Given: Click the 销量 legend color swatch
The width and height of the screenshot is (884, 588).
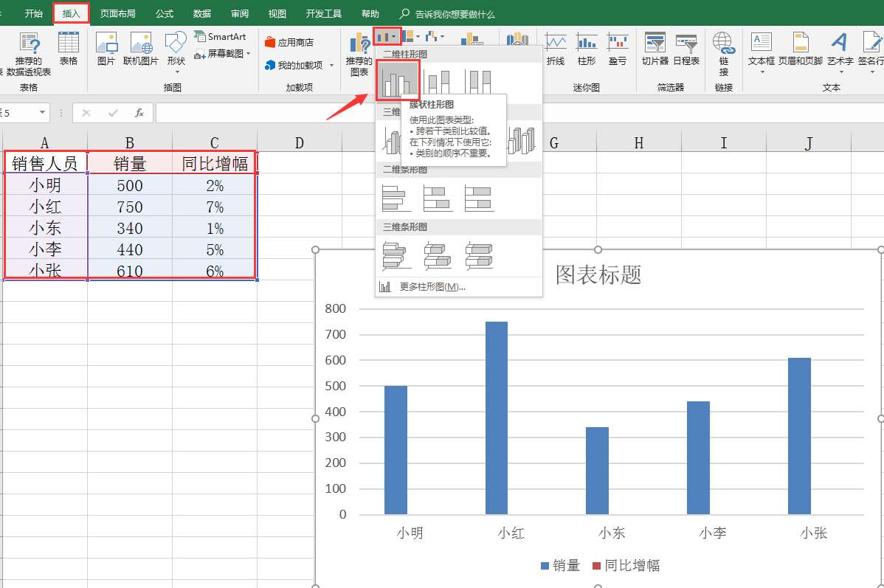Looking at the screenshot, I should pos(545,565).
